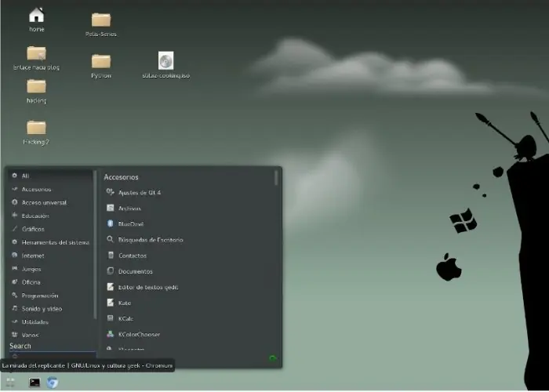Screen dimensions: 549x392
Task: Launch the KColorChooser icon
Action: [x=111, y=334]
